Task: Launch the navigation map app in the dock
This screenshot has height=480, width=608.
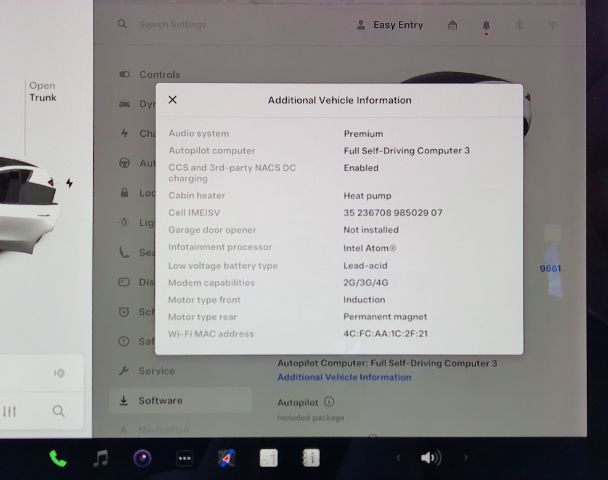Action: click(x=226, y=458)
